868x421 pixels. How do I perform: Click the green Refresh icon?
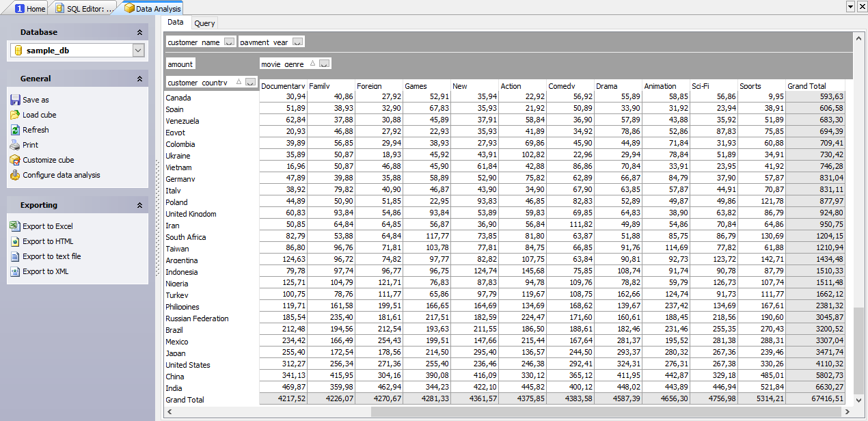[16, 130]
